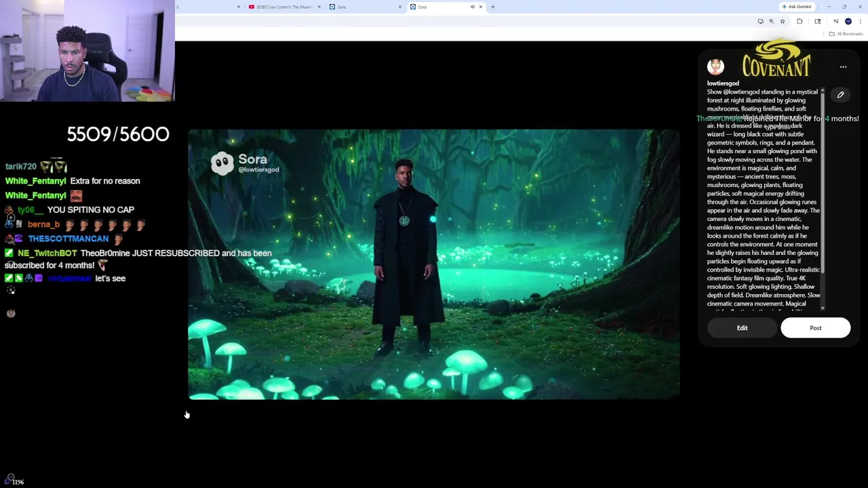
Task: Bookmark this page with the star icon
Action: coord(782,22)
